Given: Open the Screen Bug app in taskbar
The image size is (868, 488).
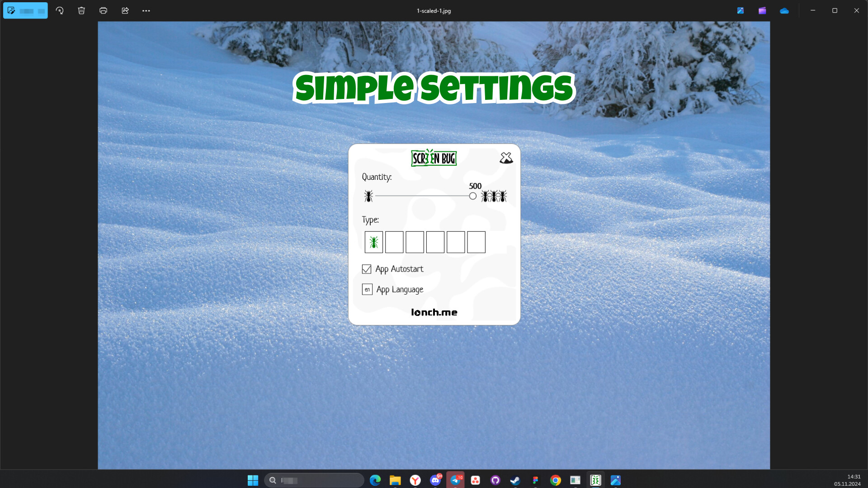Looking at the screenshot, I should tap(595, 480).
